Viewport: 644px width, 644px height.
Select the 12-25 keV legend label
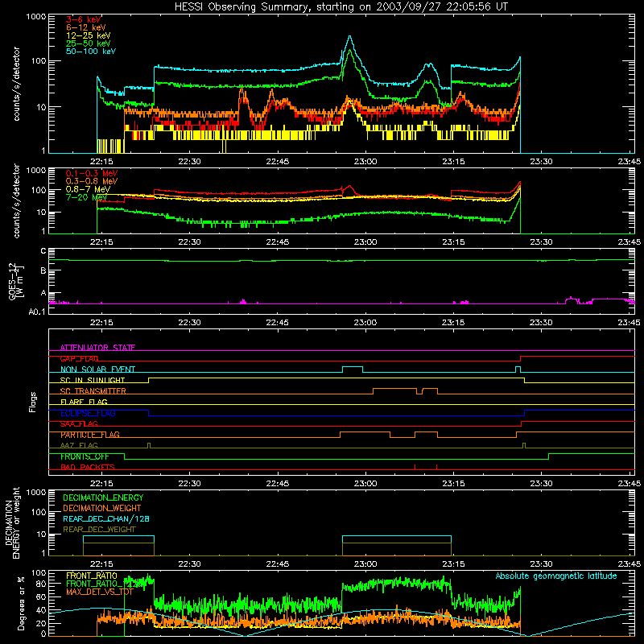(x=88, y=35)
